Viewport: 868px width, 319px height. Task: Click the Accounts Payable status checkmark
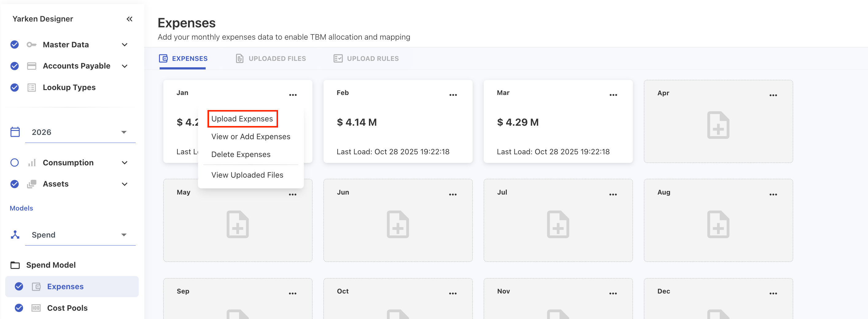pos(14,66)
